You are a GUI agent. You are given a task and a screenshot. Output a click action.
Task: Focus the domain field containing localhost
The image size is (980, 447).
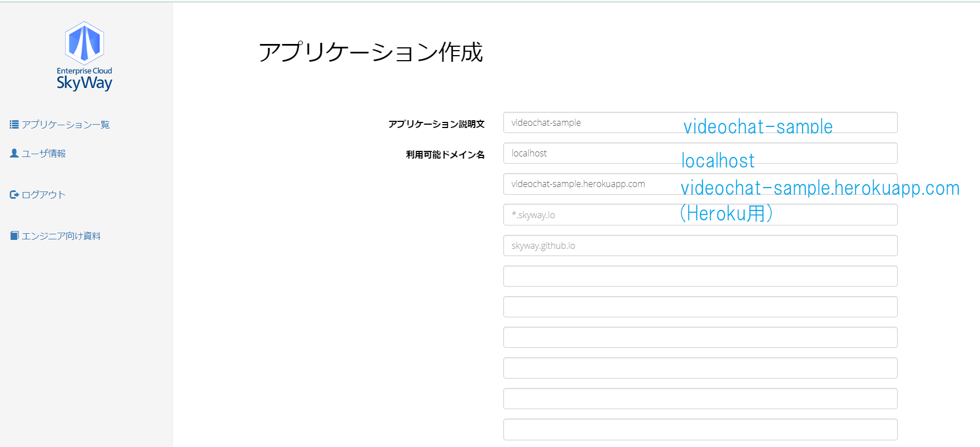[x=700, y=153]
